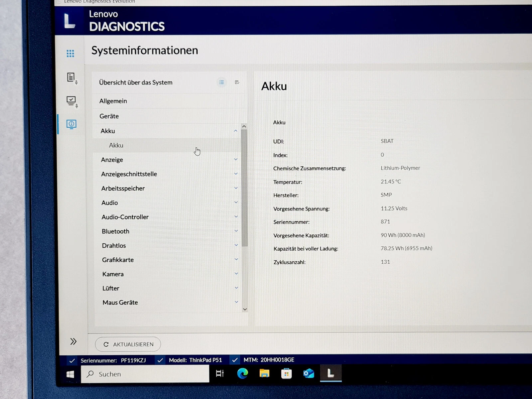Image resolution: width=532 pixels, height=399 pixels.
Task: Expand the Audio-Controller category
Action: pyautogui.click(x=236, y=216)
